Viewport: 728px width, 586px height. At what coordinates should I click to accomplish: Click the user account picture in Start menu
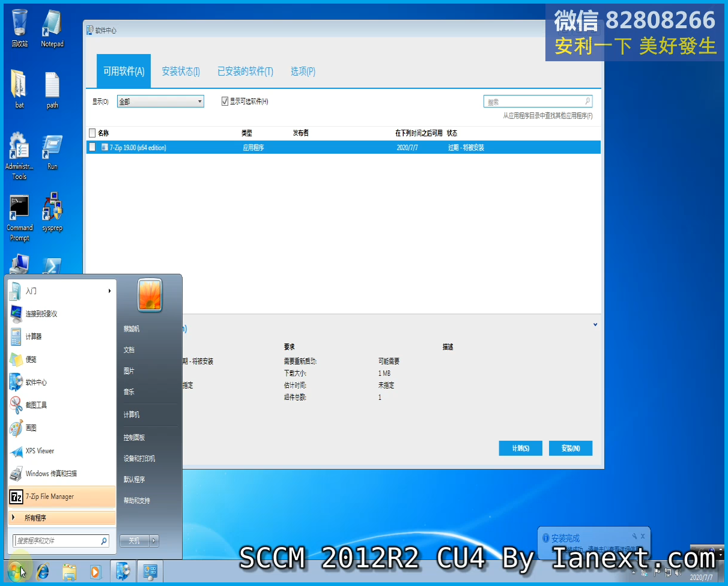(150, 295)
